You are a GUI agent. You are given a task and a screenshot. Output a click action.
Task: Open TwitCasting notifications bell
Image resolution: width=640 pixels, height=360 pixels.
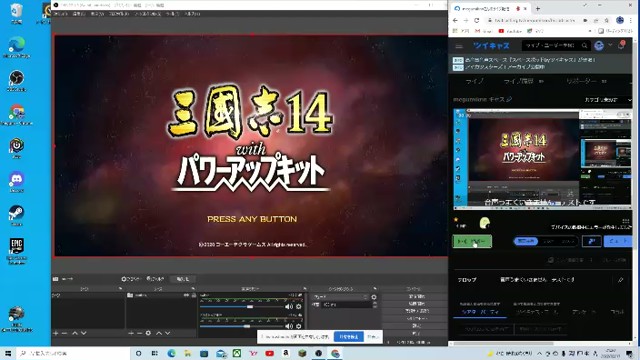click(x=621, y=45)
